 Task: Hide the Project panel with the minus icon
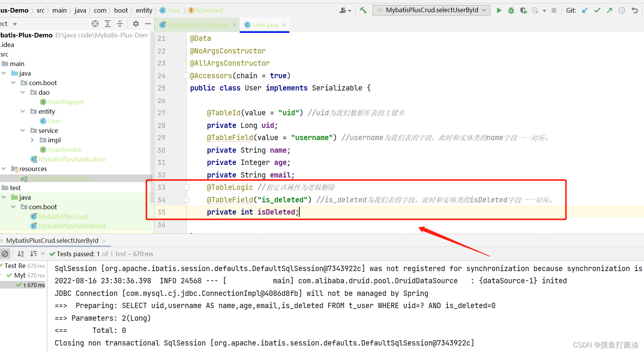[x=148, y=24]
